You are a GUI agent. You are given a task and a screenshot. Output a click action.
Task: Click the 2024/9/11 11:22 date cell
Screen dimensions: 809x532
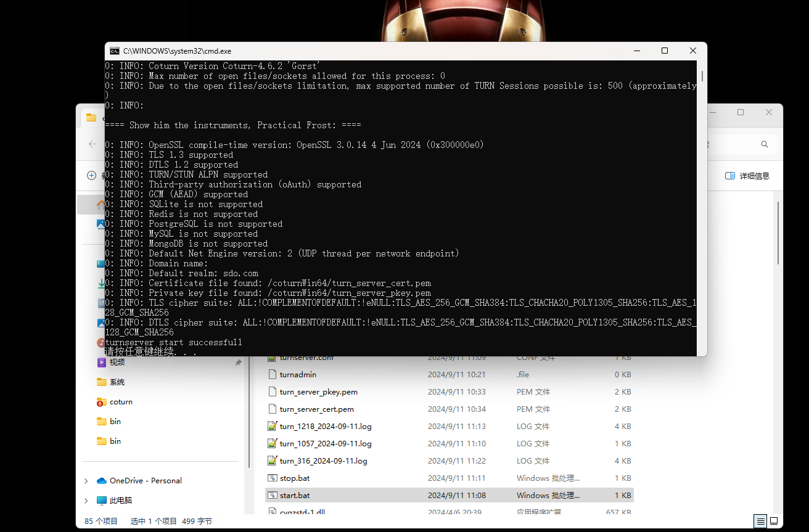pos(457,461)
